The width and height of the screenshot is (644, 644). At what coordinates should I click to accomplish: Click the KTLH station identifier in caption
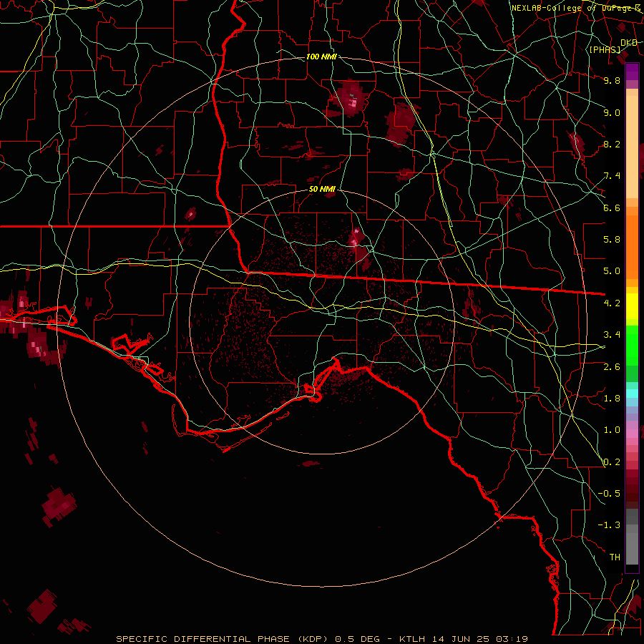click(x=412, y=639)
